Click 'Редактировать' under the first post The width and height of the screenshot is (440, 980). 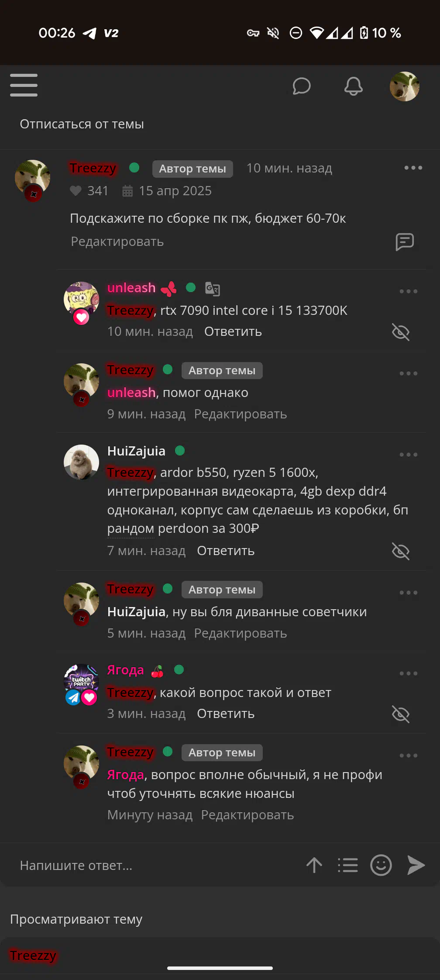pos(117,242)
